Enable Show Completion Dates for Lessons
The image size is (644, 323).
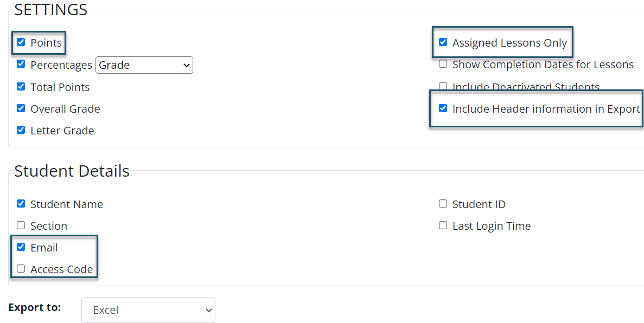443,64
